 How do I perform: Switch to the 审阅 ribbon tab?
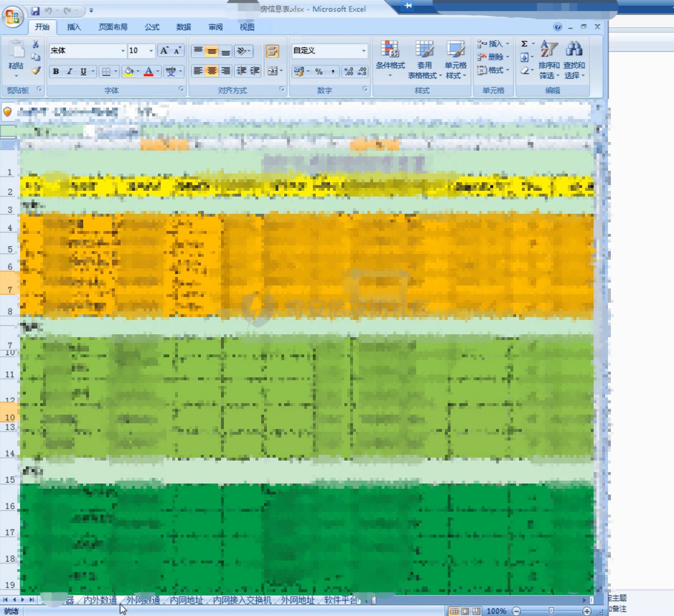point(216,27)
